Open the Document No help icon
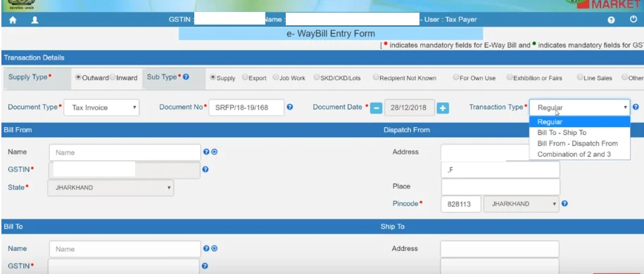 tap(289, 107)
